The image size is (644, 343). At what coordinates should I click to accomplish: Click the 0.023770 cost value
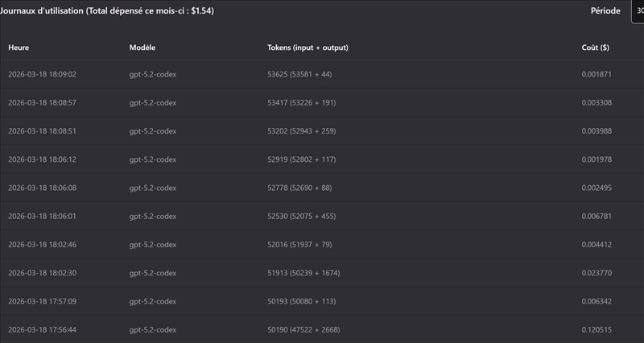(x=597, y=273)
